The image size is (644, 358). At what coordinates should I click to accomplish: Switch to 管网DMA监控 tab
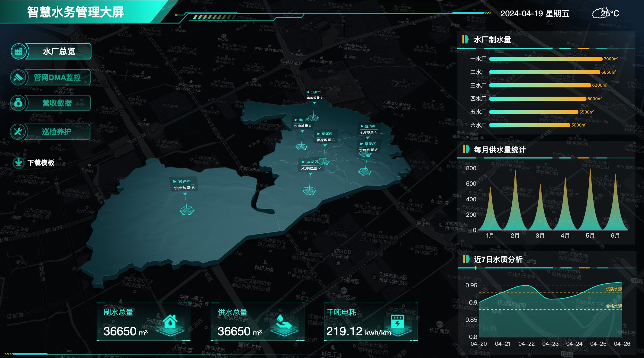pyautogui.click(x=57, y=78)
